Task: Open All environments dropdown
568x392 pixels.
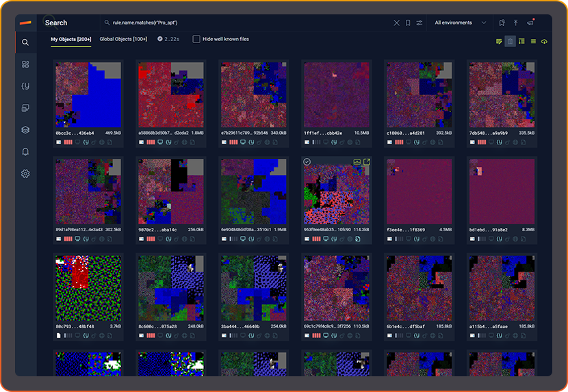Action: tap(461, 23)
